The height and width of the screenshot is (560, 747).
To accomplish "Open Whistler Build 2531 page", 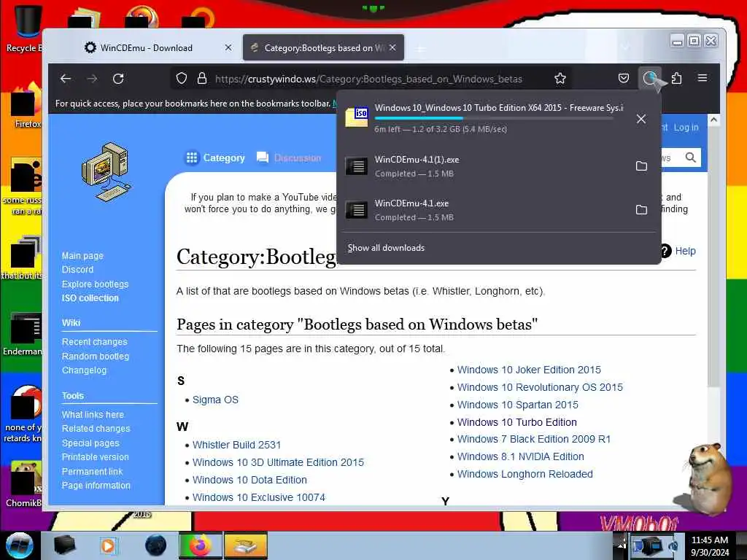I will [237, 445].
